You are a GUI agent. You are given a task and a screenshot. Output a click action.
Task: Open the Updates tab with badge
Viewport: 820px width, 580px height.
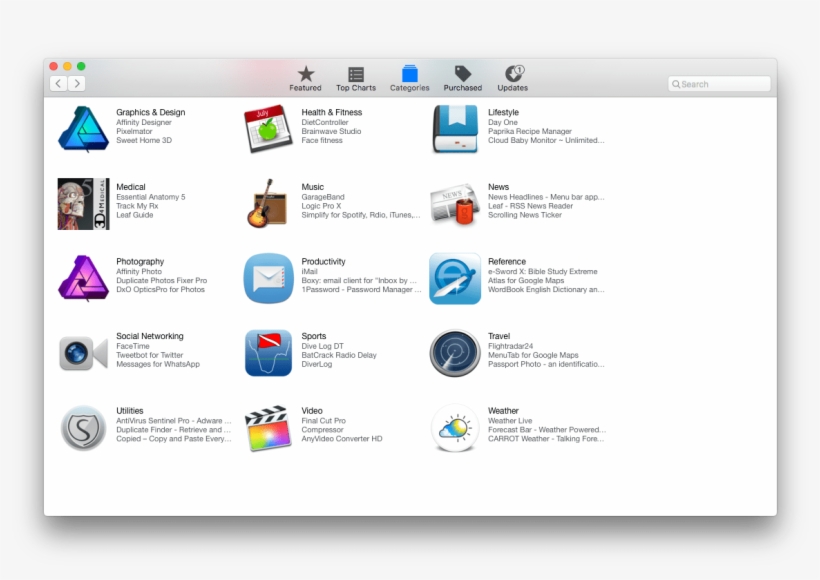tap(513, 78)
